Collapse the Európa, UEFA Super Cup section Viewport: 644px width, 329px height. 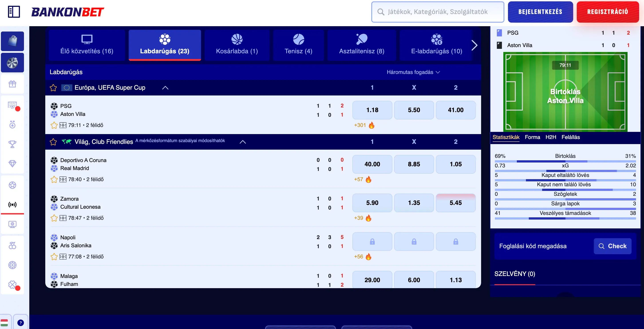pyautogui.click(x=165, y=88)
